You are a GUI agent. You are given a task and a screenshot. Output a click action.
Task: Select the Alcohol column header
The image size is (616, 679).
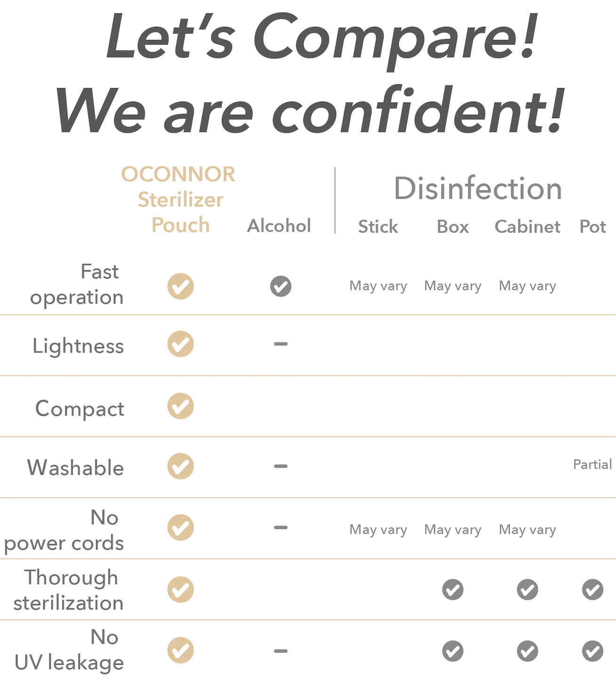click(x=279, y=226)
